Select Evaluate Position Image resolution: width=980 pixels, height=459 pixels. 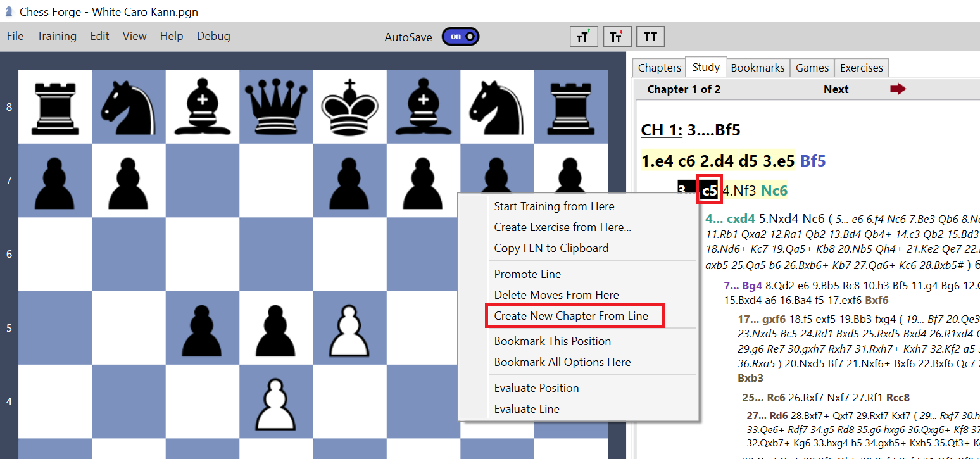536,387
